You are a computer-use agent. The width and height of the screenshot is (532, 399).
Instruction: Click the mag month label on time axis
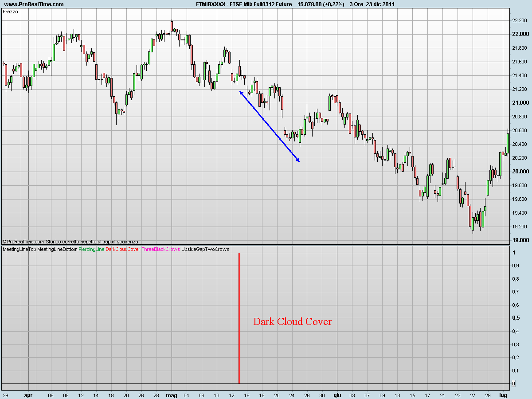point(172,395)
